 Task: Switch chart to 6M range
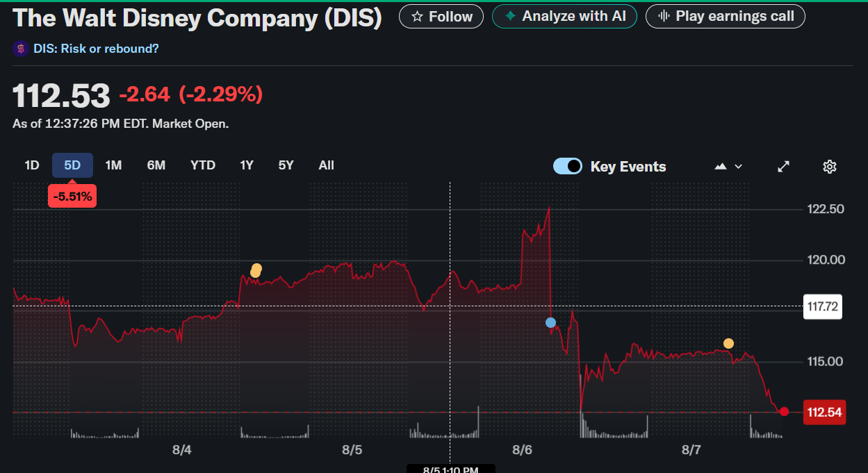click(156, 165)
